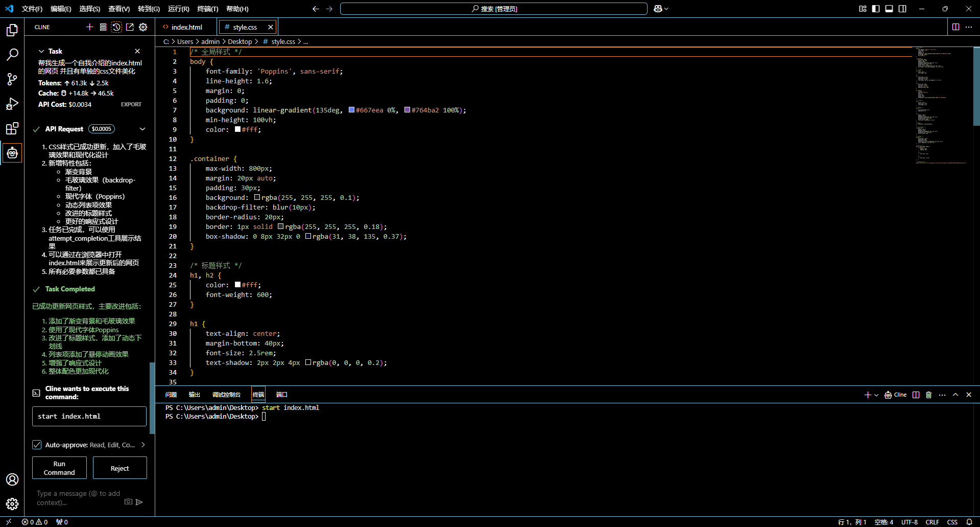Open the Explorer view in activity bar

tap(12, 31)
